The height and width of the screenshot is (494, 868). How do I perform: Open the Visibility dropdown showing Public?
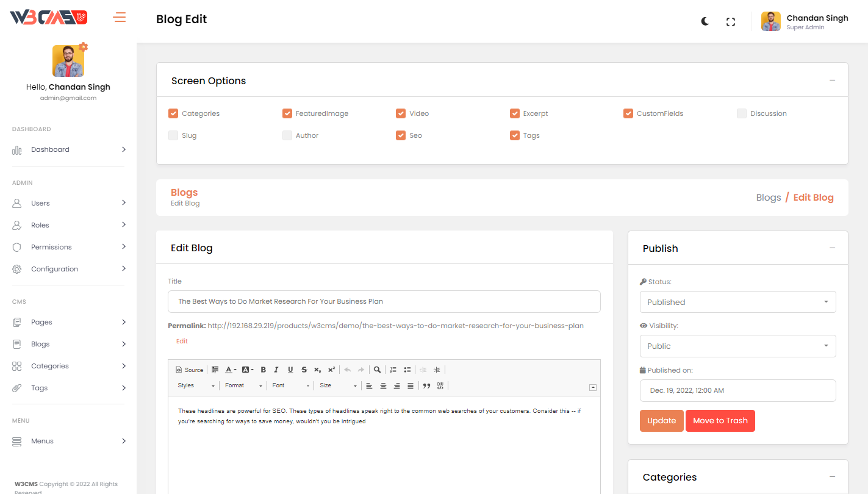737,346
